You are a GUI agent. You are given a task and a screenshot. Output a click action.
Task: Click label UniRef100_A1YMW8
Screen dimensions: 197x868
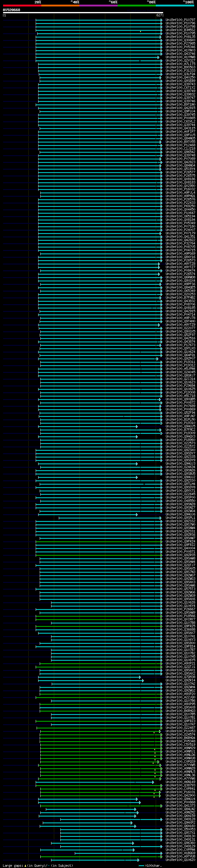coord(180,57)
